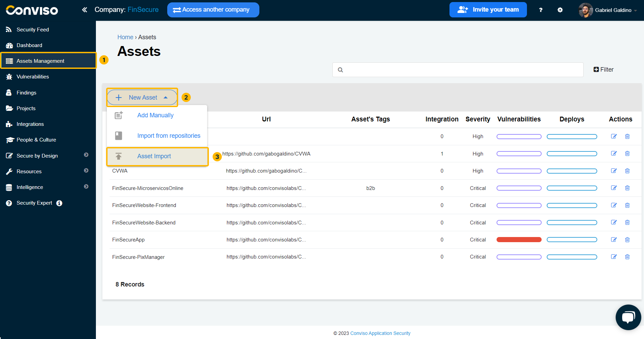
Task: Click Gabriel Galdino's avatar photo
Action: (586, 10)
